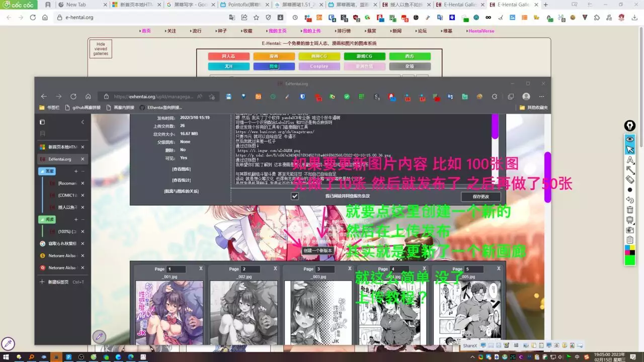Click the Page 1 gallery thumbnail
The width and height of the screenshot is (644, 362).
(169, 312)
